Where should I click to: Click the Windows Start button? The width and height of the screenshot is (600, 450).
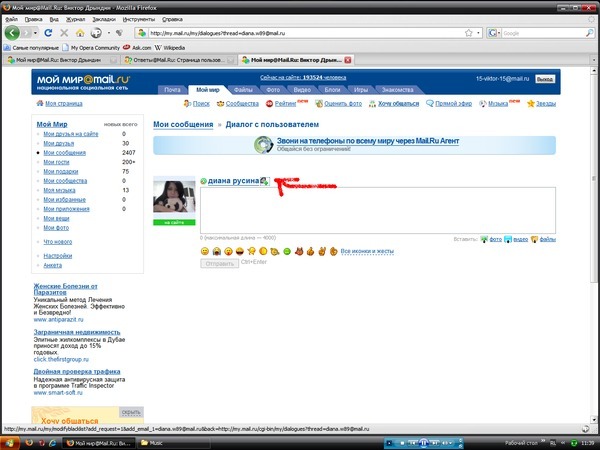(10, 443)
